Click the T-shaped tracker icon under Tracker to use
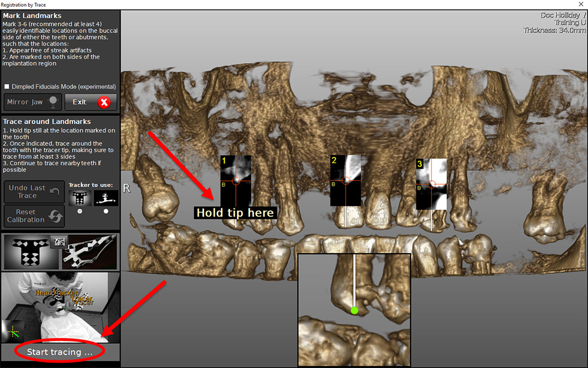 80,198
